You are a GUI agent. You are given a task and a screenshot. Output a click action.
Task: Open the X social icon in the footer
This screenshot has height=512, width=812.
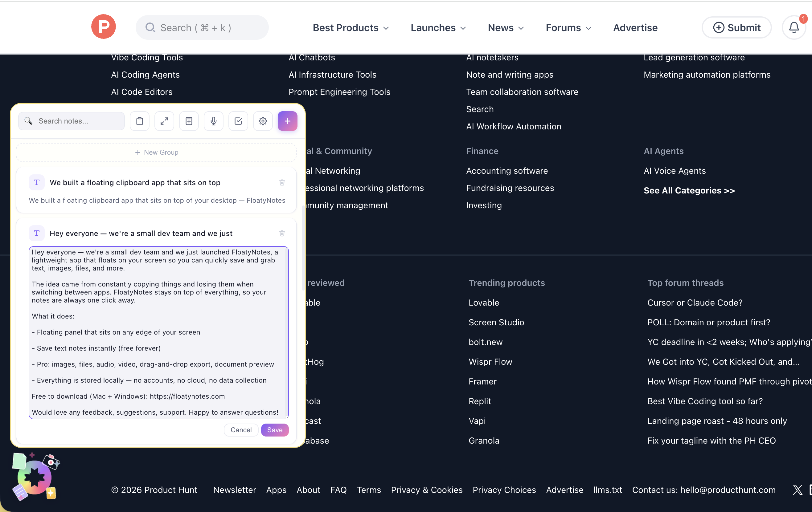coord(798,490)
